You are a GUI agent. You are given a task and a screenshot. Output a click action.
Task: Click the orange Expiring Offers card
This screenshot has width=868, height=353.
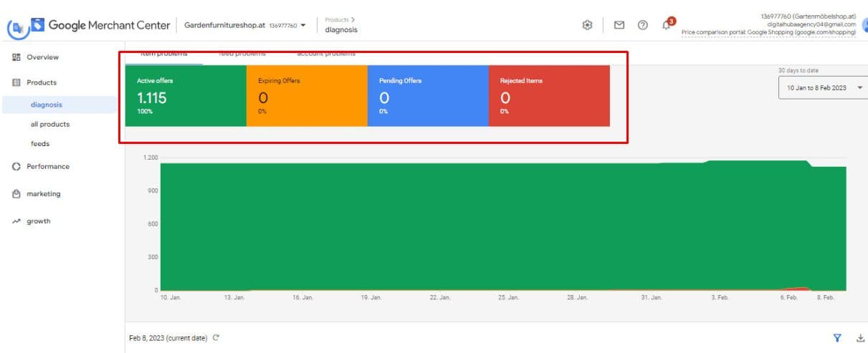point(307,96)
